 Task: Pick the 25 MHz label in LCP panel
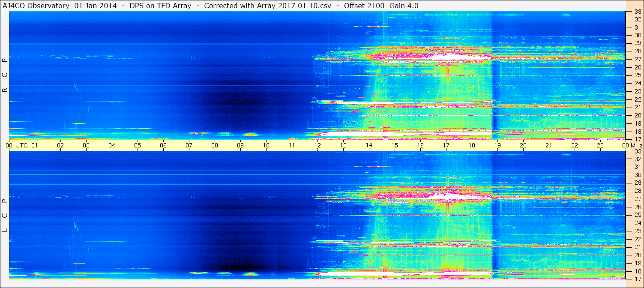[637, 215]
